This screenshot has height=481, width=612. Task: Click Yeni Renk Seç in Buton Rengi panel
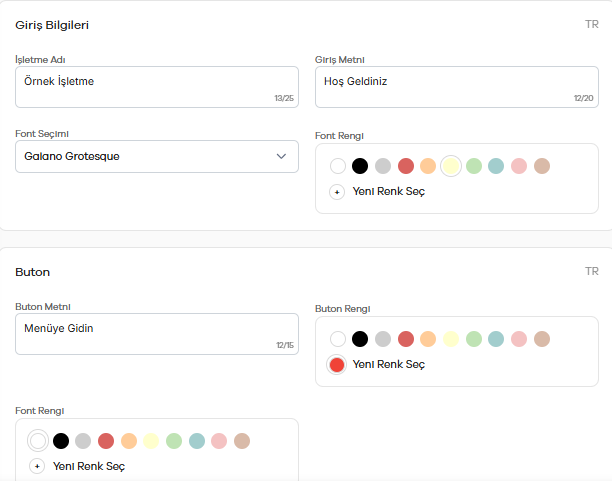coord(389,365)
